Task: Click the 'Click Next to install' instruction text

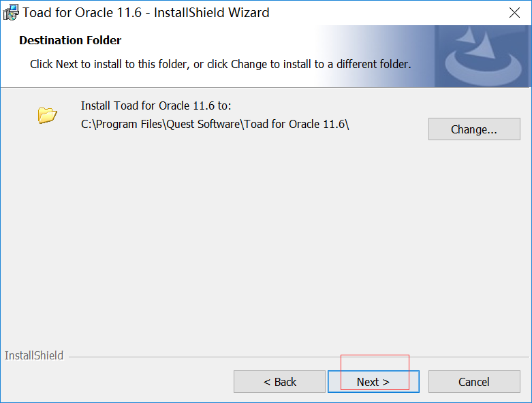Action: click(x=220, y=65)
